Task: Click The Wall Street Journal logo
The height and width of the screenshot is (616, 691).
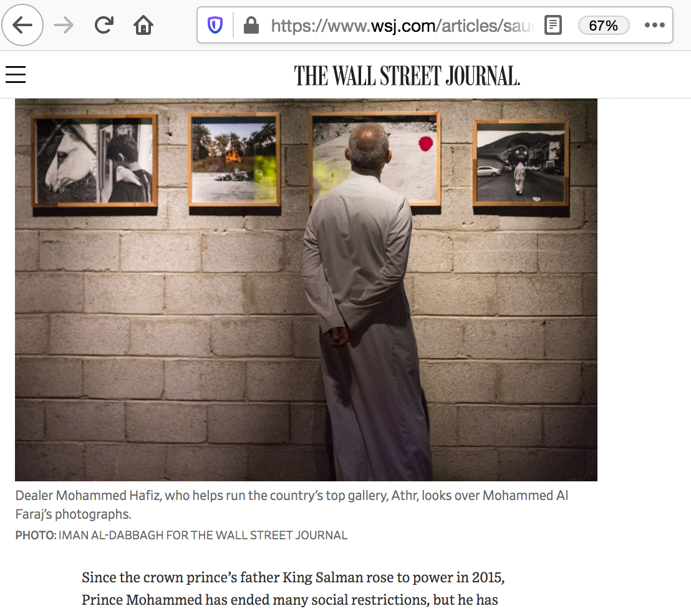Action: (407, 75)
